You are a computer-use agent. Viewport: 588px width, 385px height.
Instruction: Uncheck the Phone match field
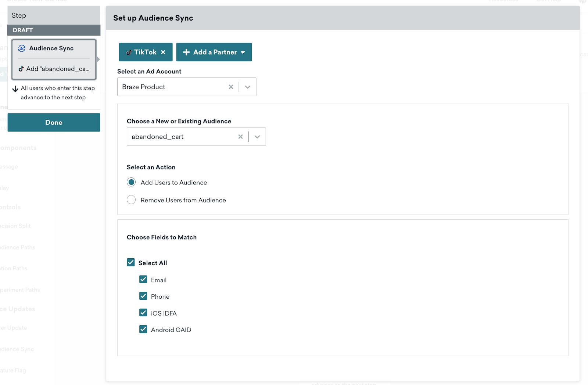[143, 296]
